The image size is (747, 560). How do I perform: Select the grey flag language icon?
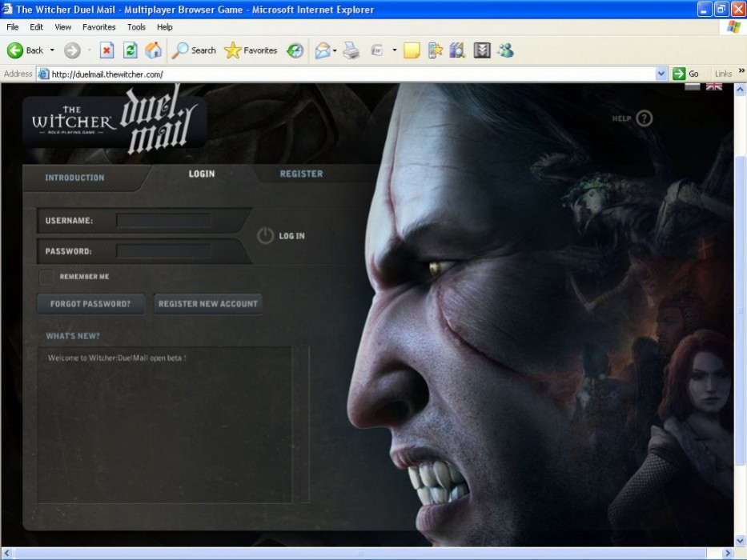pos(693,86)
